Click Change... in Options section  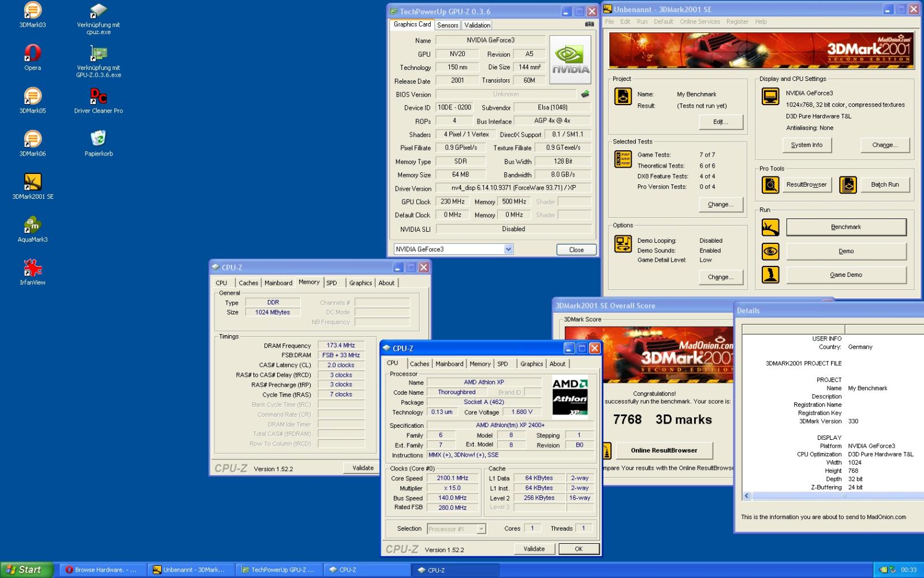[x=720, y=277]
